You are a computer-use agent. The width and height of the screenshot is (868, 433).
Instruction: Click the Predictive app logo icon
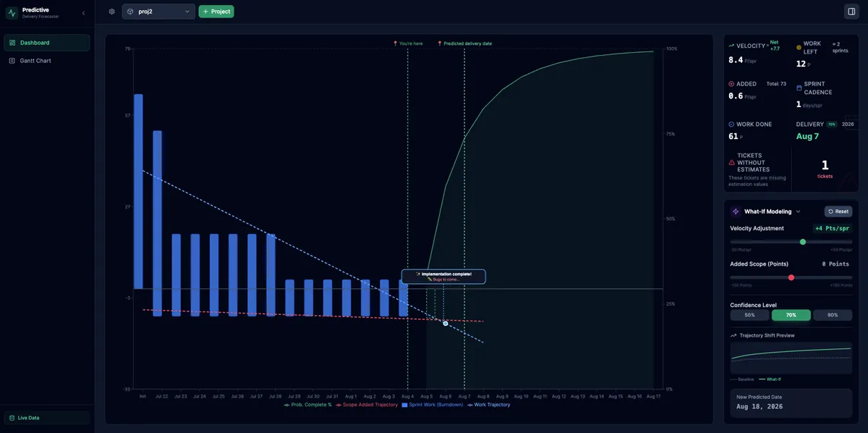pos(12,12)
